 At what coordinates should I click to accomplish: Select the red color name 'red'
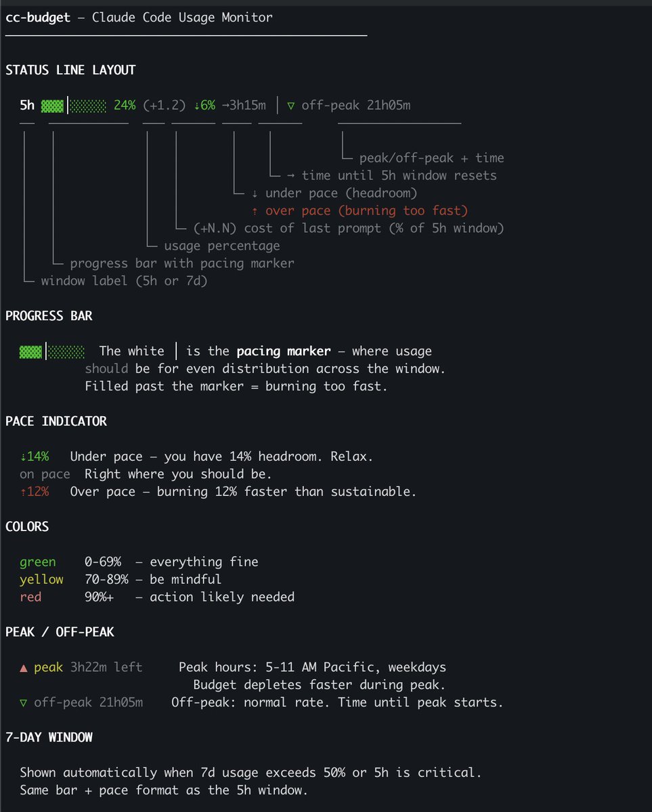click(x=30, y=597)
